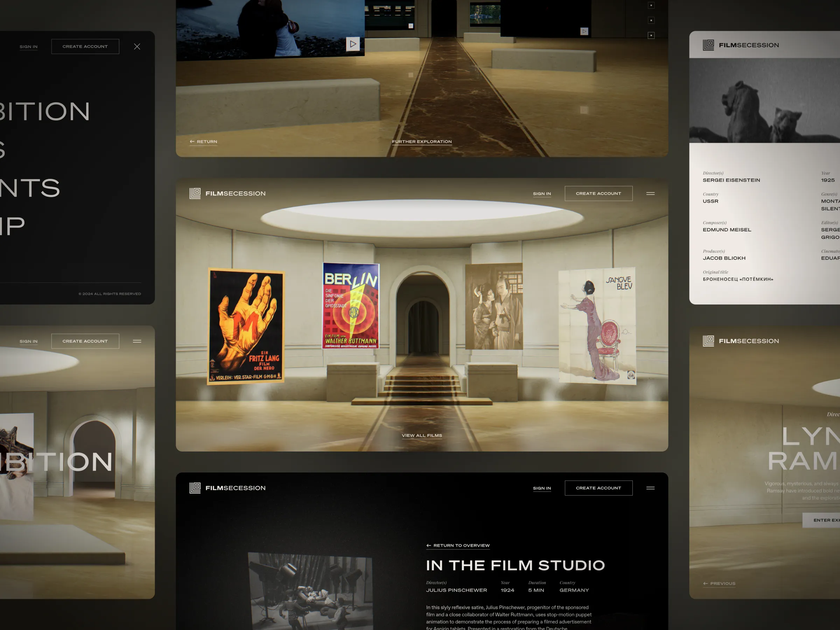Select the bottom square navigation dot
The height and width of the screenshot is (630, 840).
pyautogui.click(x=651, y=35)
